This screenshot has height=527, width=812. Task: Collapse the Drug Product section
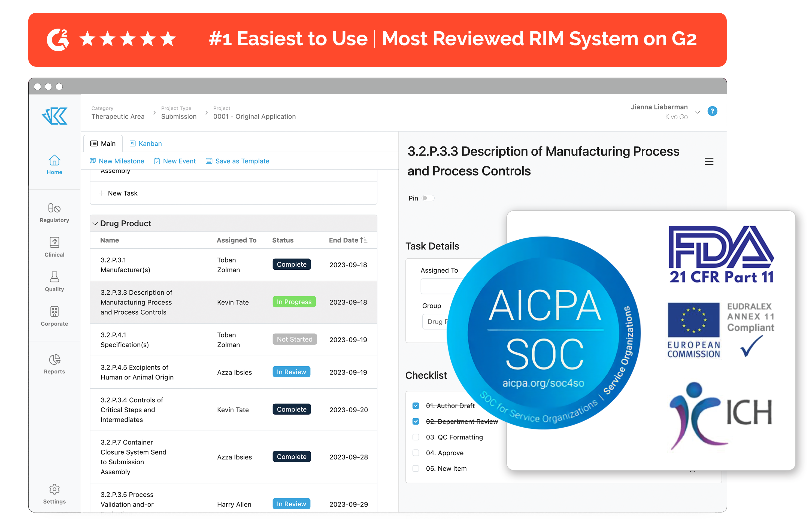pos(96,223)
